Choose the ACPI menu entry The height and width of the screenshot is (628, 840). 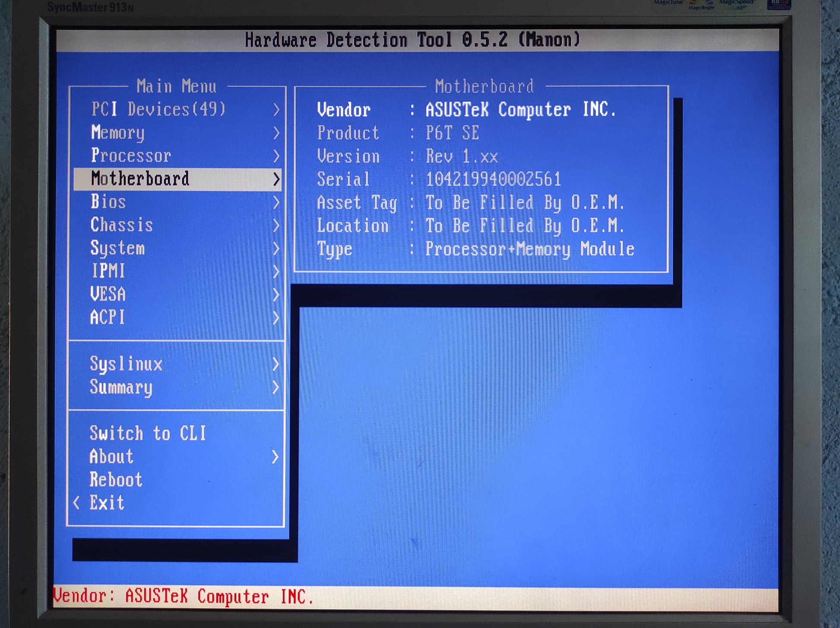tap(107, 317)
